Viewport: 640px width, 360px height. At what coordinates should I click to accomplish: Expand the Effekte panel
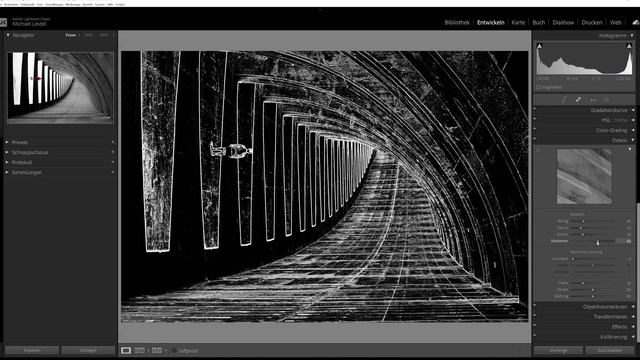633,327
